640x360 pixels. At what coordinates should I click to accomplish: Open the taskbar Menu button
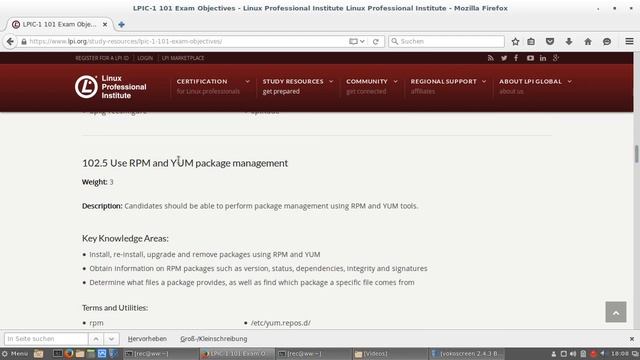[x=15, y=353]
